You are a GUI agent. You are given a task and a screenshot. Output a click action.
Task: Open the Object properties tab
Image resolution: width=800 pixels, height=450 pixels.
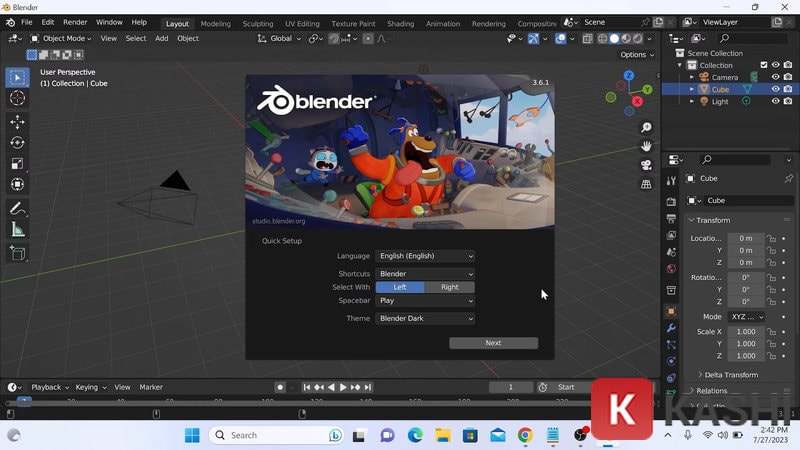click(671, 311)
